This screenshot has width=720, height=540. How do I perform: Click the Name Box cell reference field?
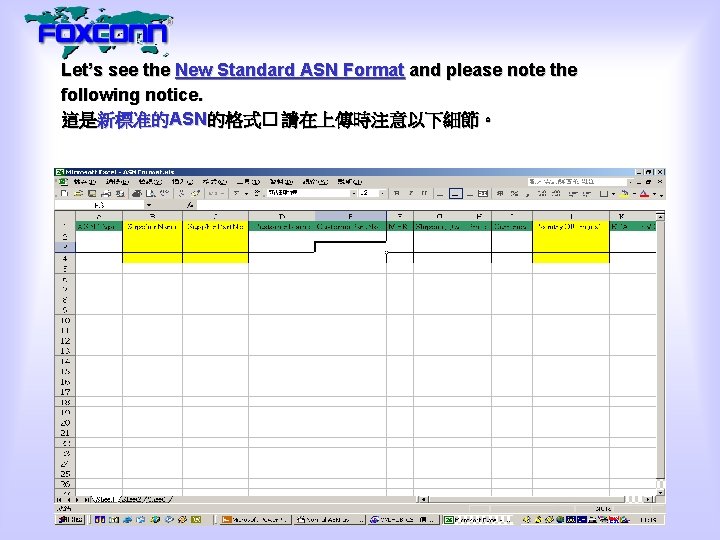coord(100,205)
